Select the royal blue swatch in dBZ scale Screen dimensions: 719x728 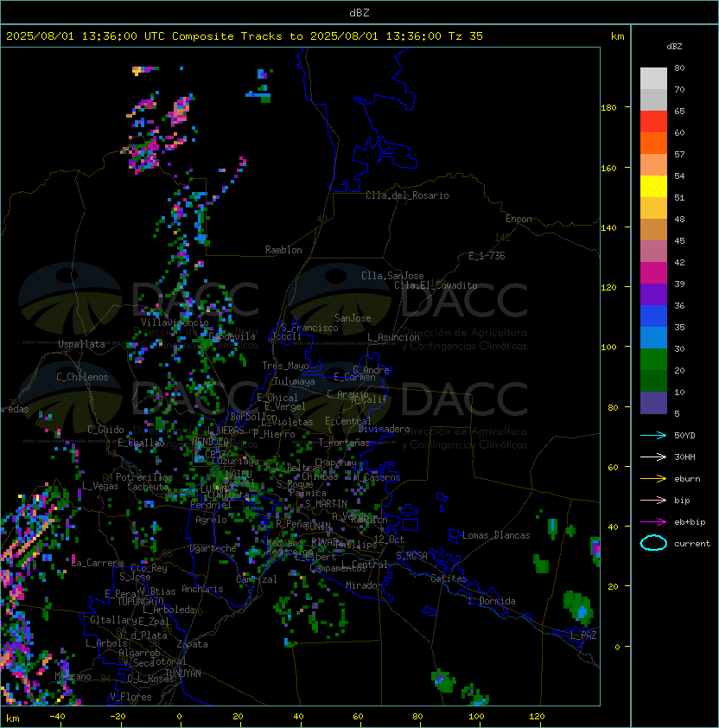[653, 316]
